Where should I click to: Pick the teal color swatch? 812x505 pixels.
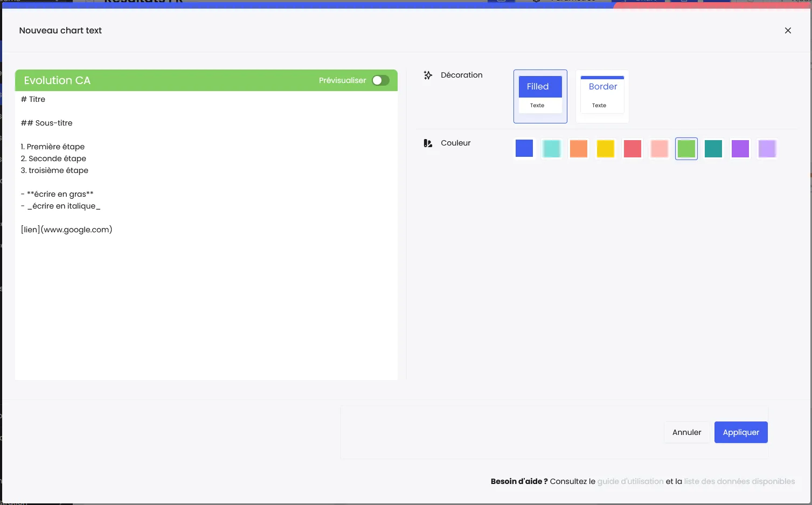(713, 148)
